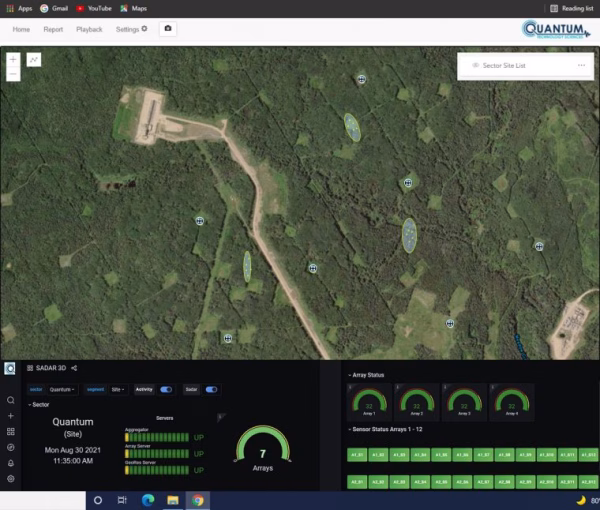Open the Reading list button
This screenshot has height=510, width=600.
tap(571, 7)
